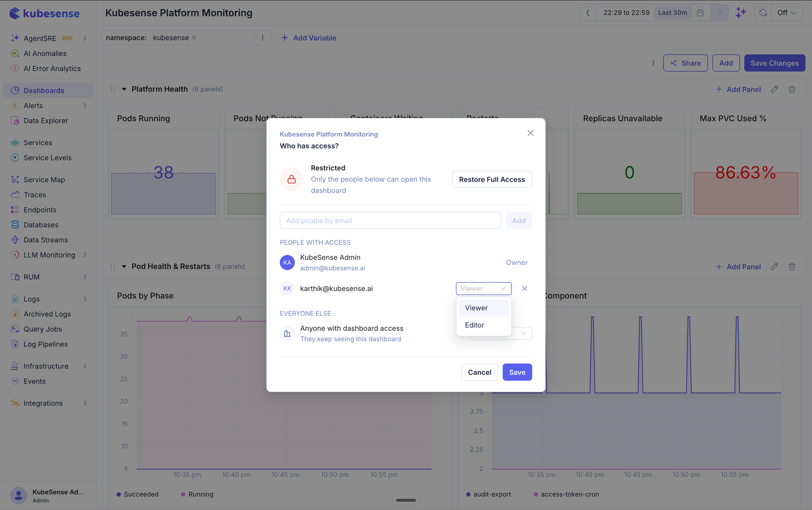Open dashboard three-dot menu near Share
Image resolution: width=812 pixels, height=510 pixels.
[x=653, y=63]
